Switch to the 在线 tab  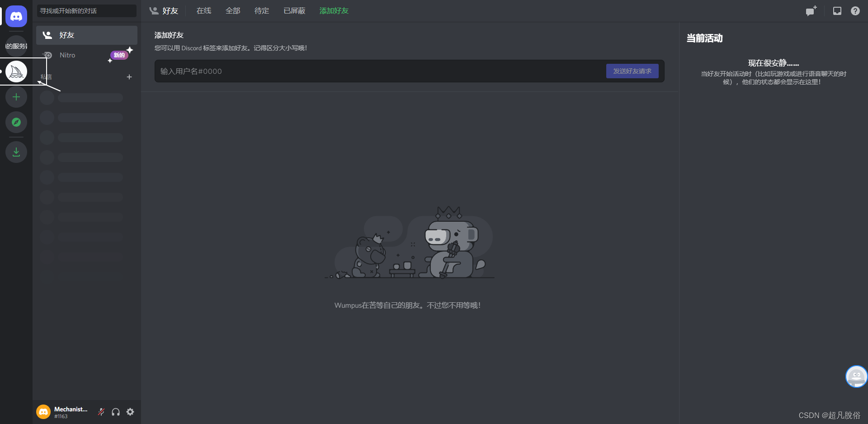[204, 11]
